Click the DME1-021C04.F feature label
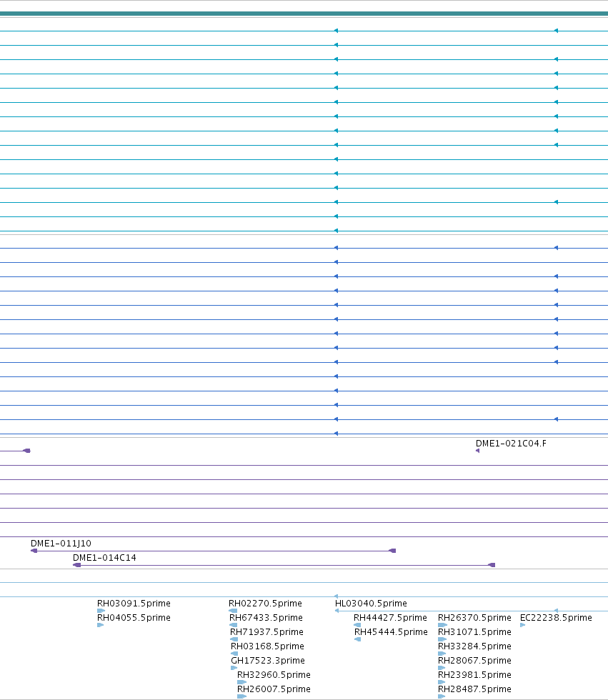The width and height of the screenshot is (608, 700). tap(511, 444)
